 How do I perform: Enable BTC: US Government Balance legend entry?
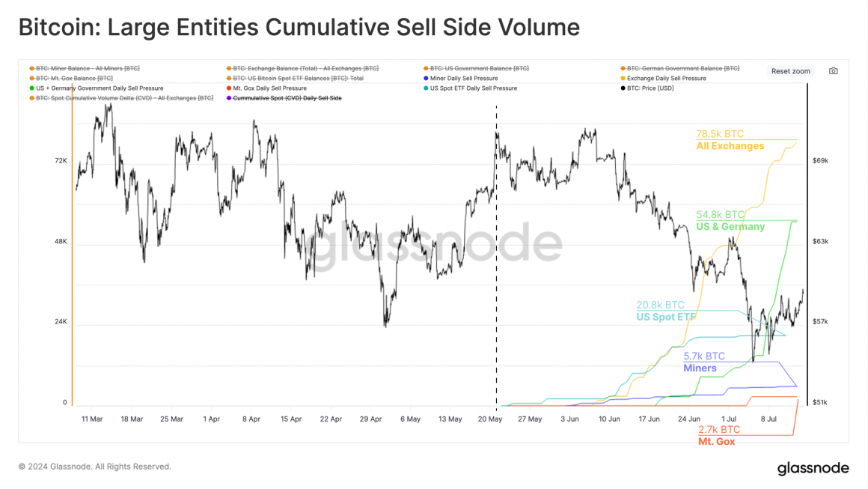[x=476, y=69]
